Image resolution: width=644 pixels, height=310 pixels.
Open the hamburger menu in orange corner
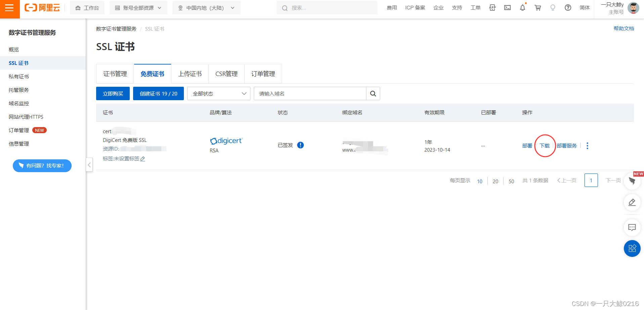click(10, 8)
